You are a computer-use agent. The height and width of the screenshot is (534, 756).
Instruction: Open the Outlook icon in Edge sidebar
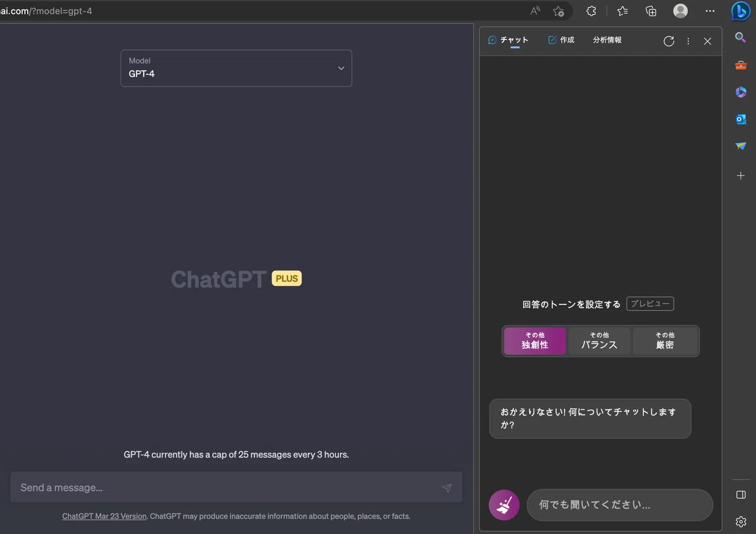coord(741,119)
